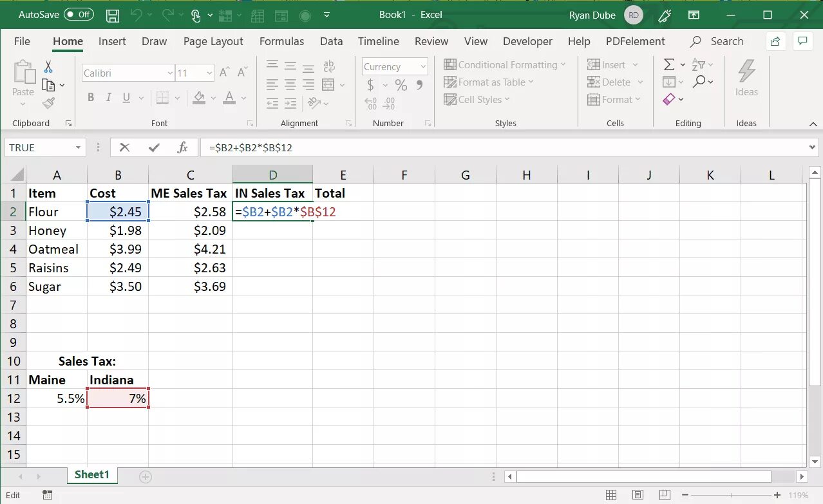Image resolution: width=823 pixels, height=504 pixels.
Task: Click the Center align icon
Action: pyautogui.click(x=290, y=84)
